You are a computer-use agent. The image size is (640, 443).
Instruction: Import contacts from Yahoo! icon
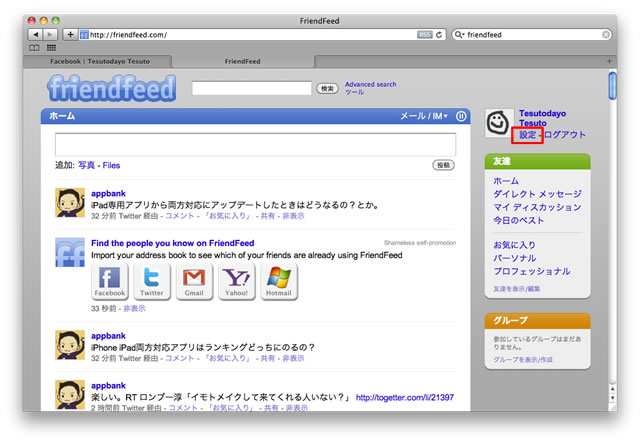tap(236, 282)
